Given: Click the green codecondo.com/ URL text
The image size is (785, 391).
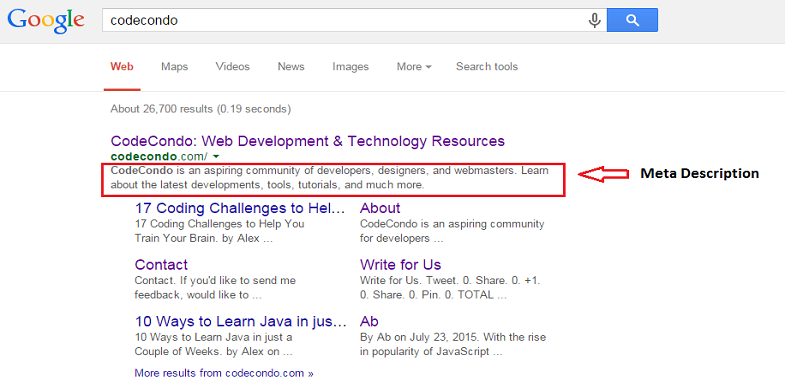Looking at the screenshot, I should click(159, 157).
